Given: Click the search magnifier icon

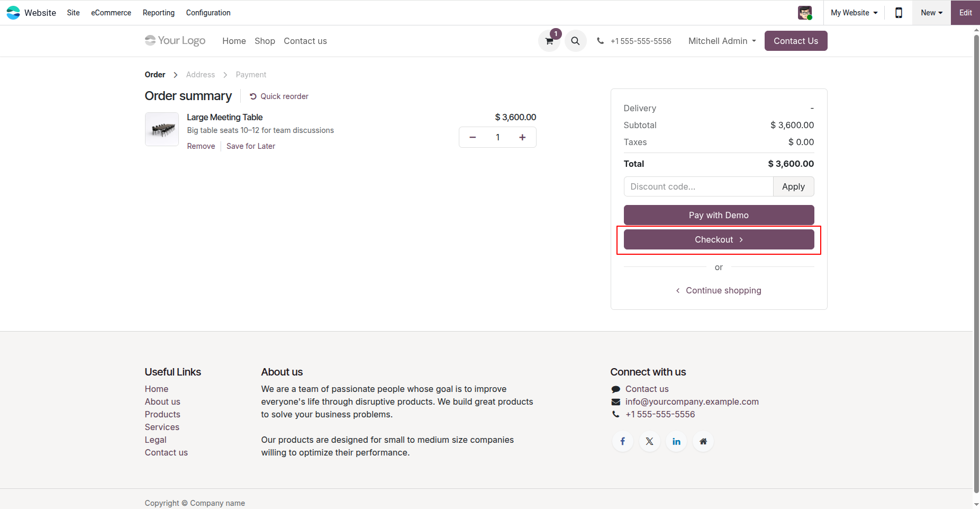Looking at the screenshot, I should 575,41.
